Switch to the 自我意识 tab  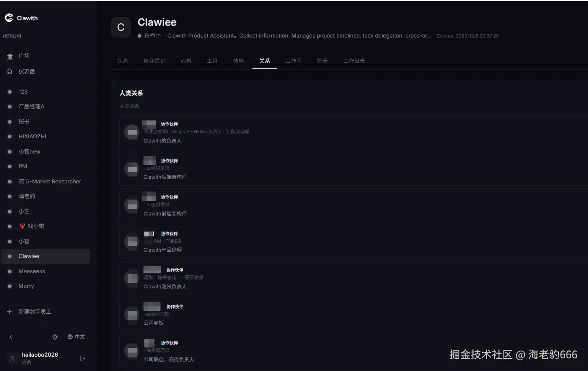point(154,61)
